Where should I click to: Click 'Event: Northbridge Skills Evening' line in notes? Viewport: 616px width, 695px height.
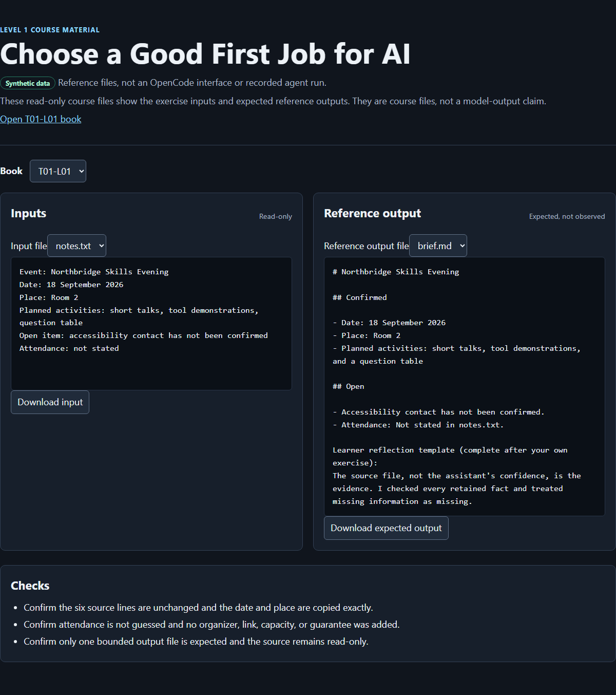(x=94, y=272)
